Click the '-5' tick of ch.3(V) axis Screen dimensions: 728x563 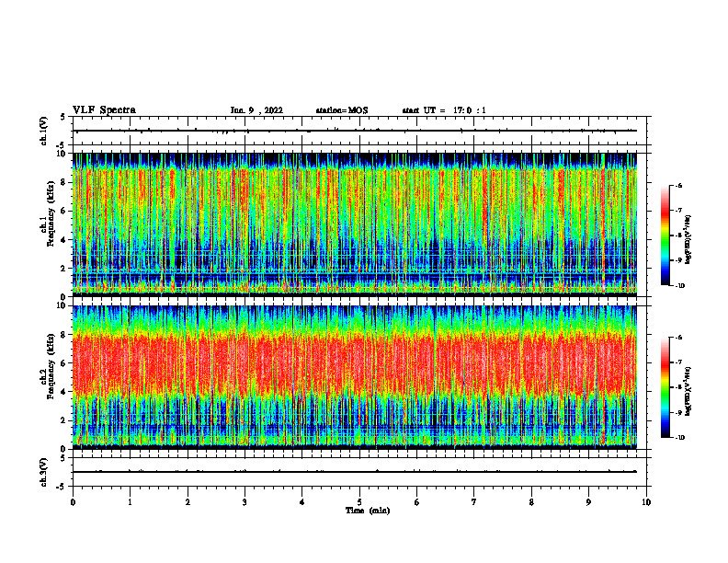(63, 487)
